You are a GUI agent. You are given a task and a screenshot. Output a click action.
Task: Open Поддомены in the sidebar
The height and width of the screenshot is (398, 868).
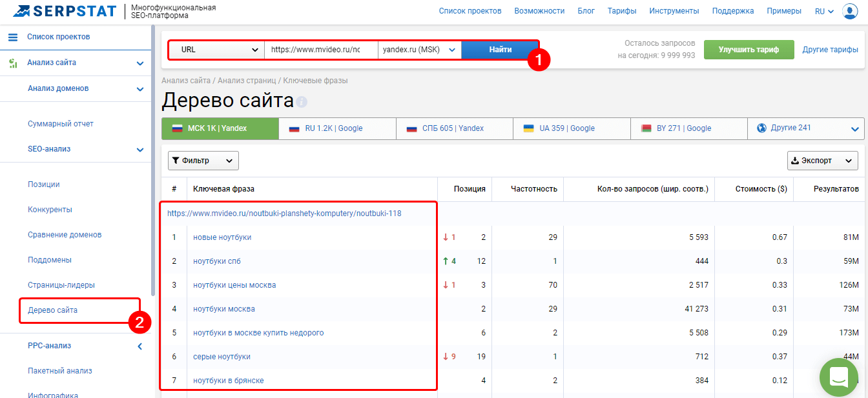[x=50, y=260]
